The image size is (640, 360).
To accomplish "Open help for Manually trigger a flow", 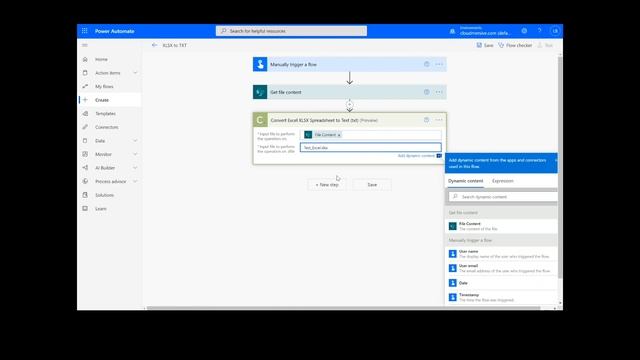I will pos(427,64).
